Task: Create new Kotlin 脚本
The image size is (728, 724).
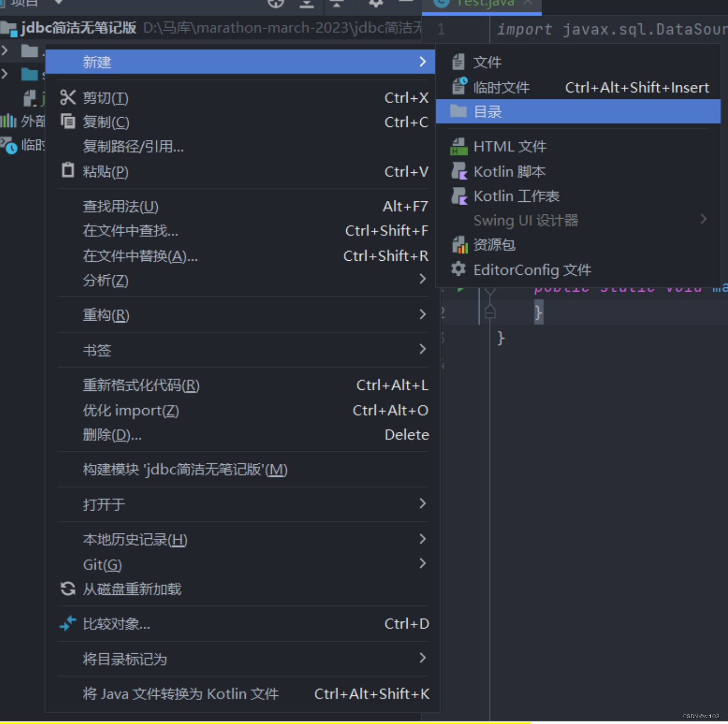Action: (578, 171)
